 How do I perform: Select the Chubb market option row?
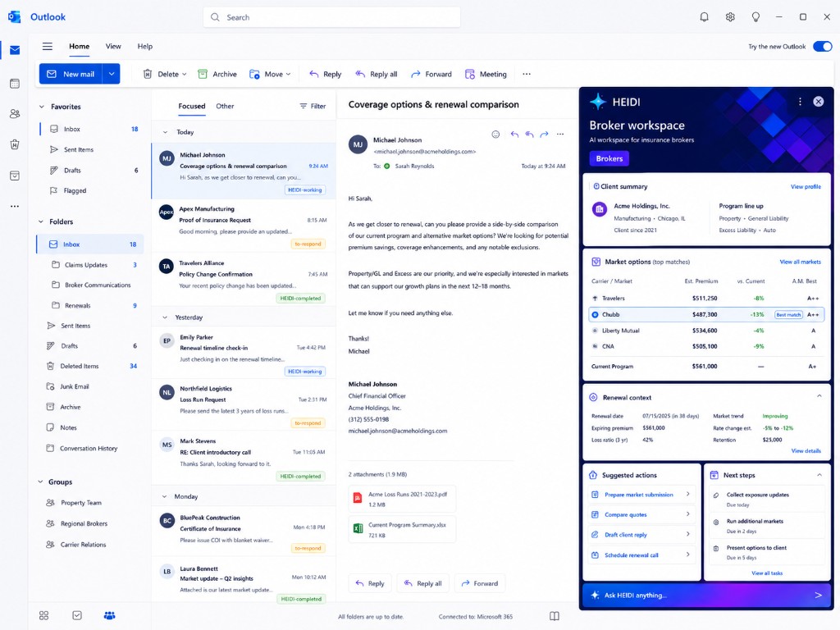click(x=706, y=314)
